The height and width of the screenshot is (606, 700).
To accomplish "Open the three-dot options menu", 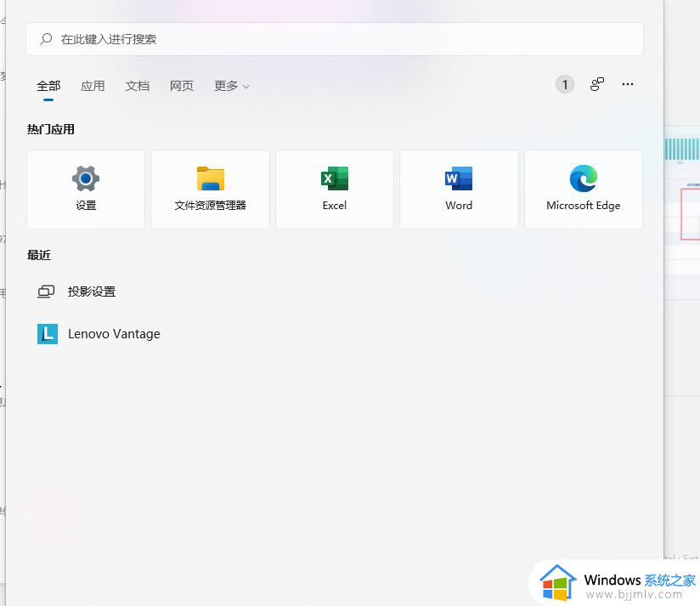I will click(628, 84).
